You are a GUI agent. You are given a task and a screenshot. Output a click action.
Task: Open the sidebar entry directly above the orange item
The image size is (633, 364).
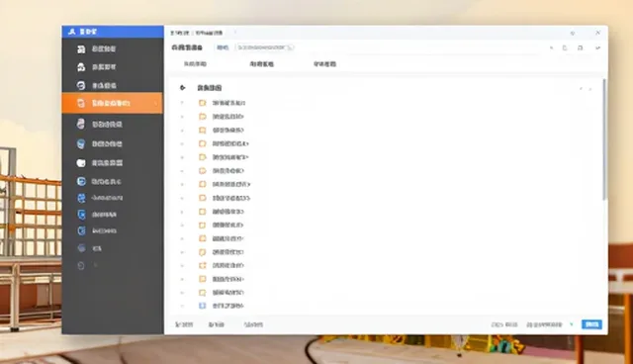112,85
